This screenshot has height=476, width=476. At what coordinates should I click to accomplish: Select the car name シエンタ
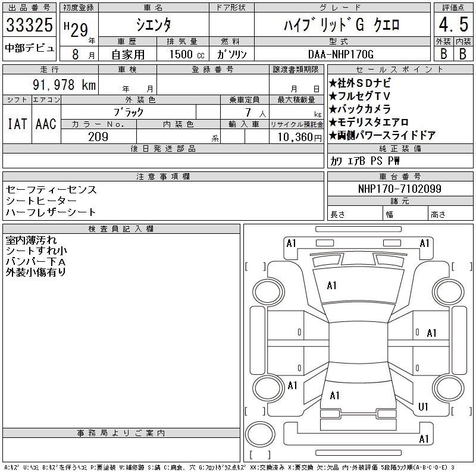coord(154,24)
